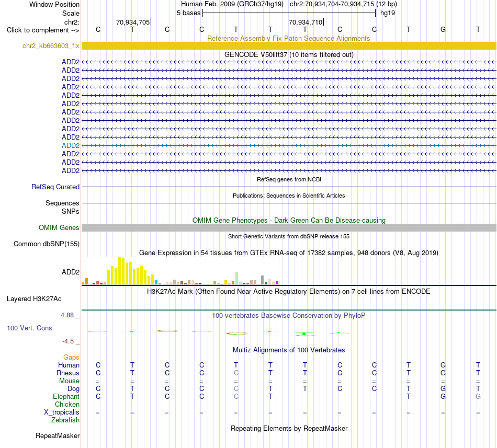Open 'Publications: Sequences in Scientific Articles' title
This screenshot has width=497, height=448.
289,196
